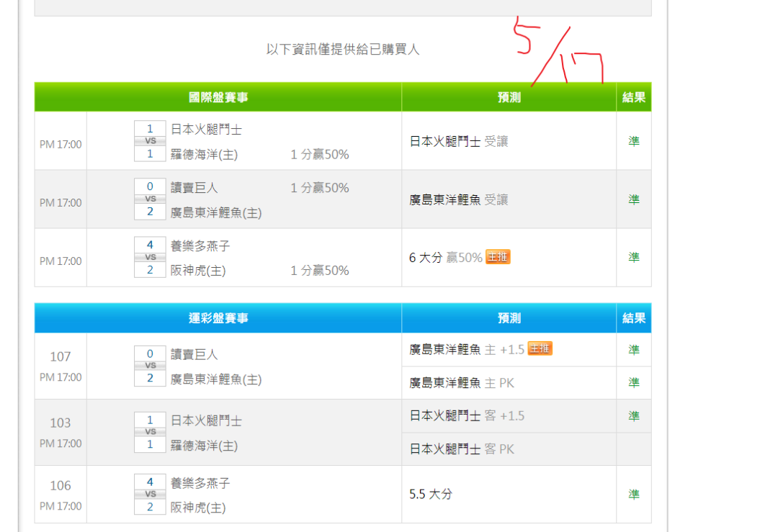The image size is (778, 532).
Task: Click the PM 17:00 time under game 107
Action: 61,377
